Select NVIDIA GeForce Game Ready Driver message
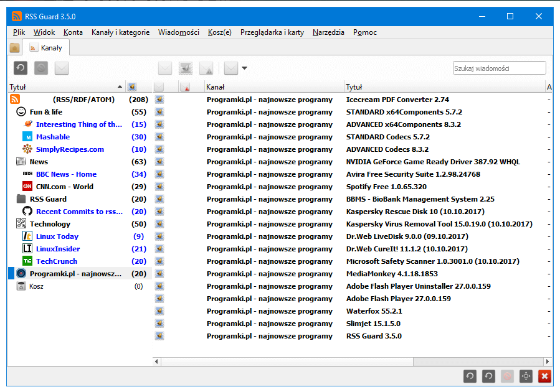 click(433, 162)
